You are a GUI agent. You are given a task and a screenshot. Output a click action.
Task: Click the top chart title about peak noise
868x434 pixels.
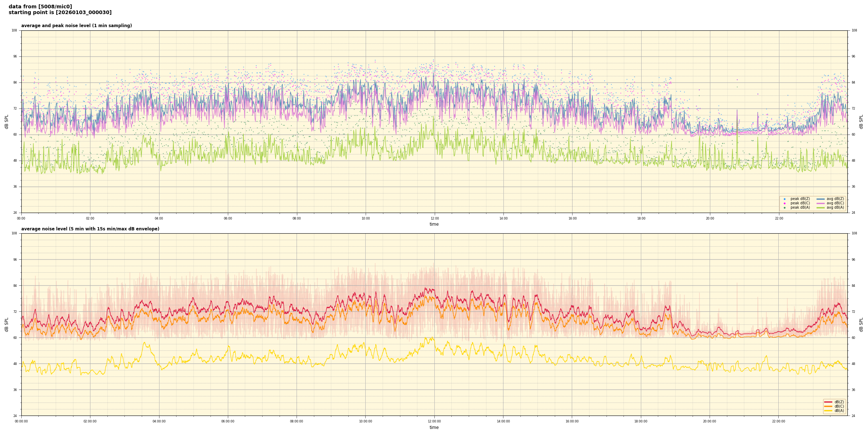point(76,26)
